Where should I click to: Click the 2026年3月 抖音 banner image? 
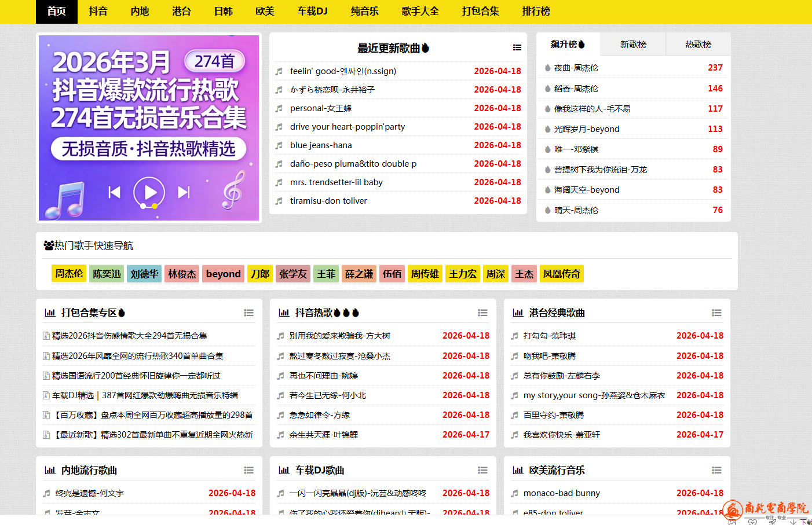(x=149, y=128)
